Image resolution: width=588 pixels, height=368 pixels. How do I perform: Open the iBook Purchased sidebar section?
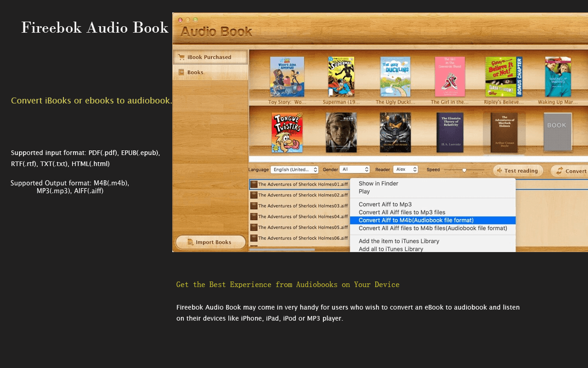[210, 57]
